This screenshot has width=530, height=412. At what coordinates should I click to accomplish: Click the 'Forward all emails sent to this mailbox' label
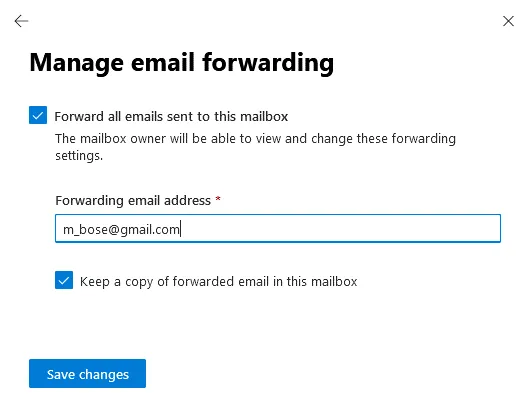(x=171, y=117)
